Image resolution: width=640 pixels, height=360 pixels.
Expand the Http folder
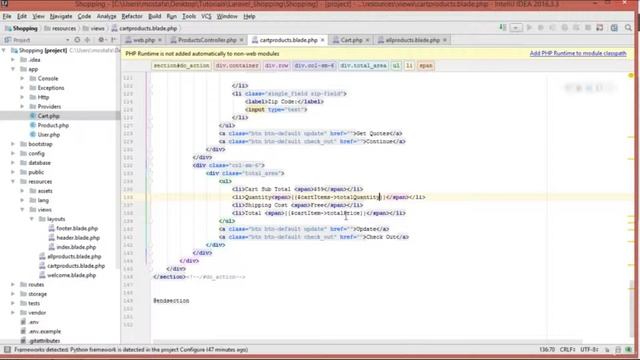click(x=22, y=97)
